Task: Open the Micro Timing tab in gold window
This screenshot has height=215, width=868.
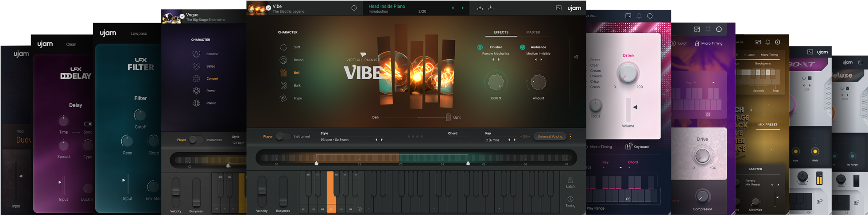Action: pos(769,55)
